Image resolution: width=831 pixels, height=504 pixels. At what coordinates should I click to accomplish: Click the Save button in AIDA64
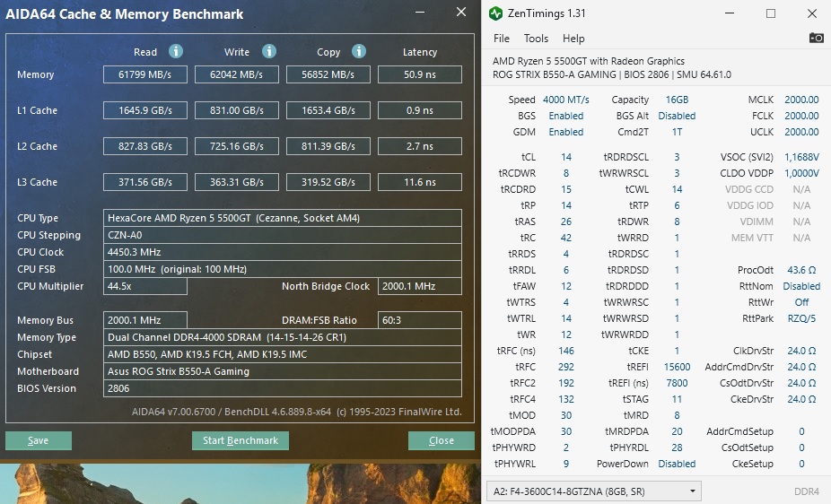[x=39, y=440]
